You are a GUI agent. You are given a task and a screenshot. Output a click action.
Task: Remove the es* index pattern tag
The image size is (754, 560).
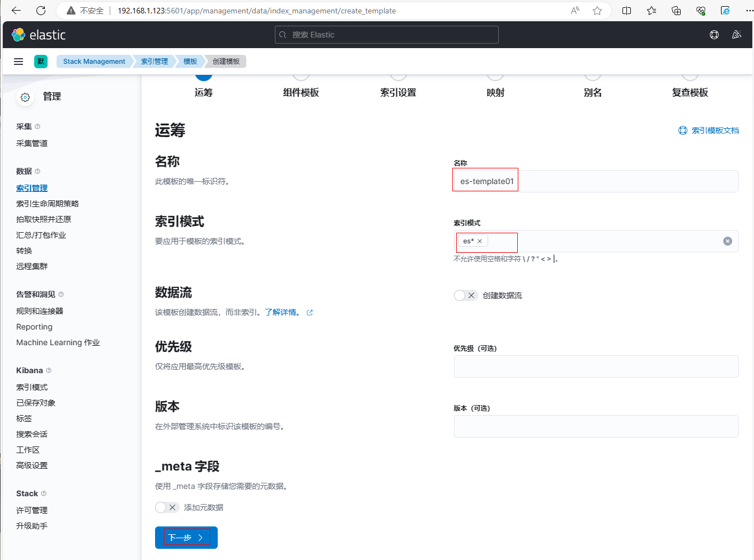tap(480, 241)
